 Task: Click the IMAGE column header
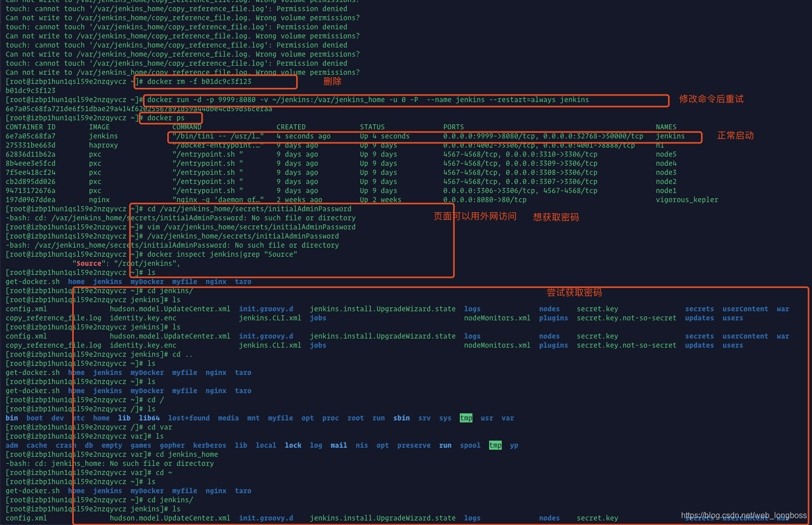point(99,127)
